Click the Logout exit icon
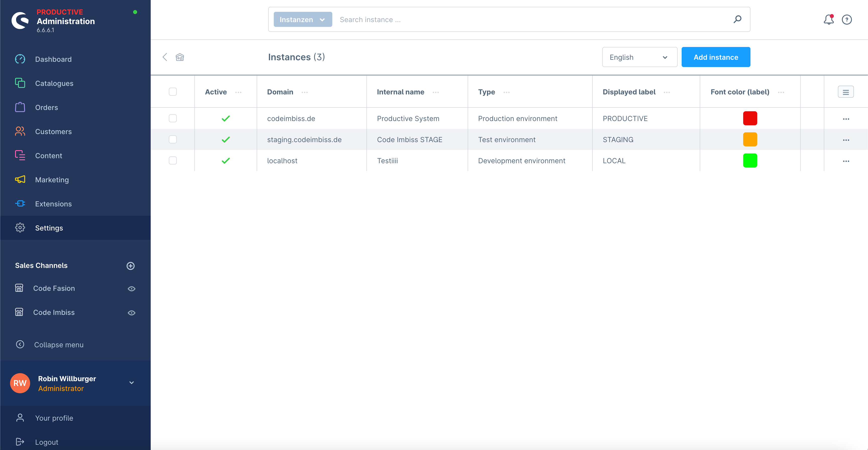Viewport: 868px width, 450px height. pos(20,442)
